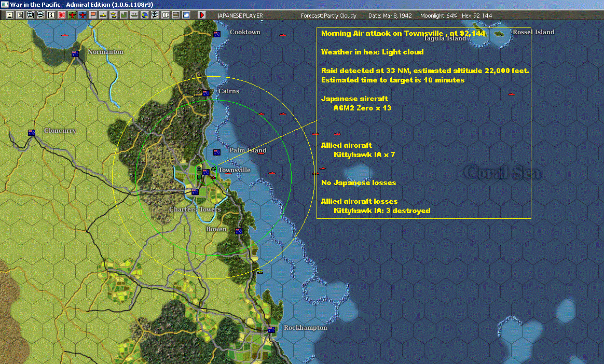The width and height of the screenshot is (604, 364).
Task: Open the weather cloud icon
Action: tap(186, 15)
